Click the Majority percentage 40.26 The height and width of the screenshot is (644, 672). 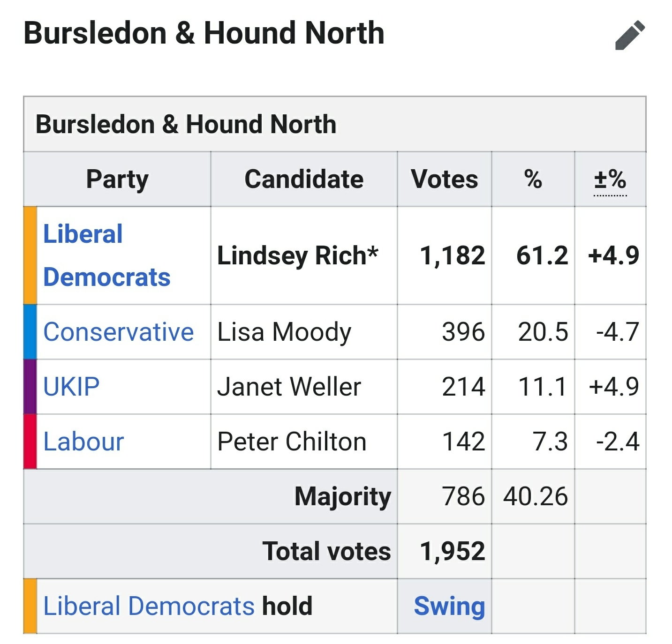click(535, 496)
